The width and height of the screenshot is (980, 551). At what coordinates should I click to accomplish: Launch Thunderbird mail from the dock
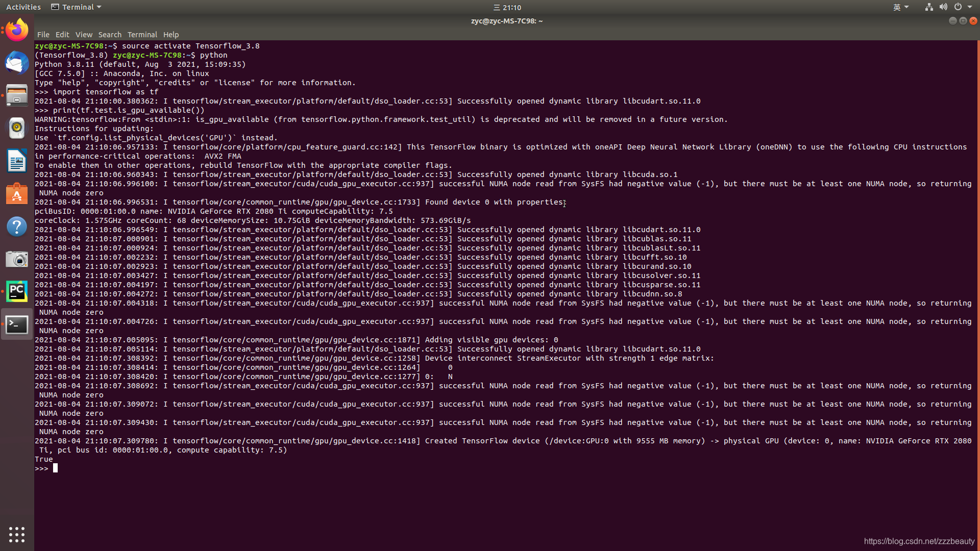point(17,63)
